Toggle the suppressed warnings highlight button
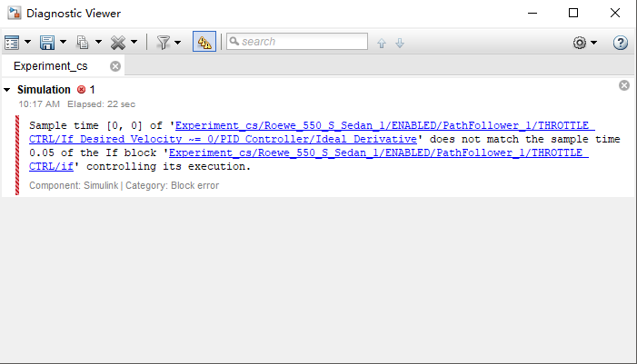The width and height of the screenshot is (637, 364). click(x=204, y=42)
